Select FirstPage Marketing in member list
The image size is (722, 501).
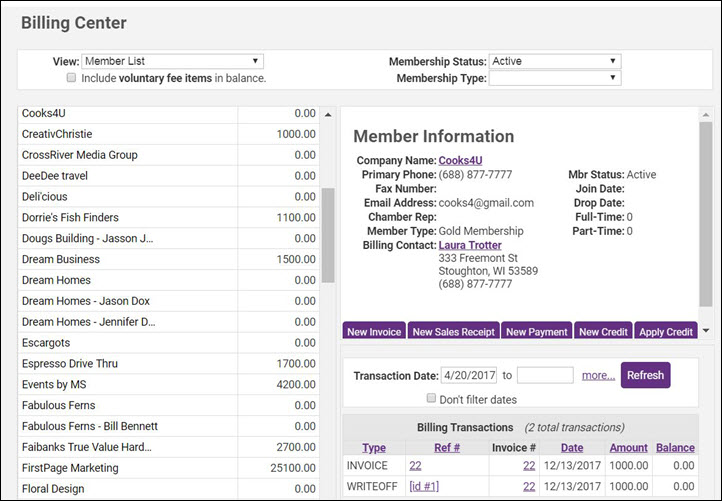coord(70,468)
